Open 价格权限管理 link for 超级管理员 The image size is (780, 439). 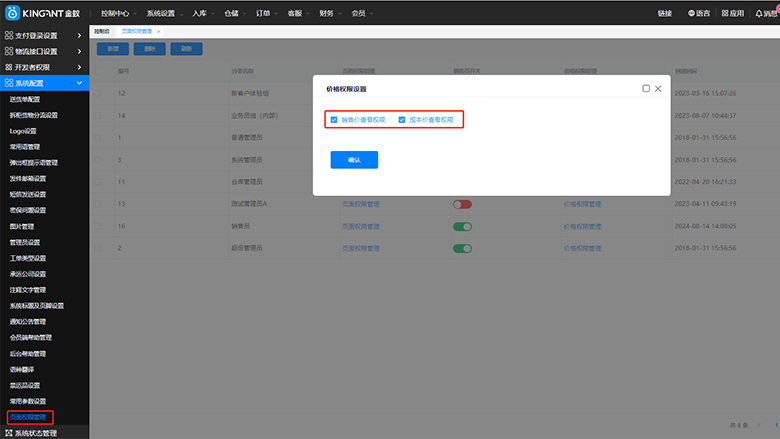(583, 248)
